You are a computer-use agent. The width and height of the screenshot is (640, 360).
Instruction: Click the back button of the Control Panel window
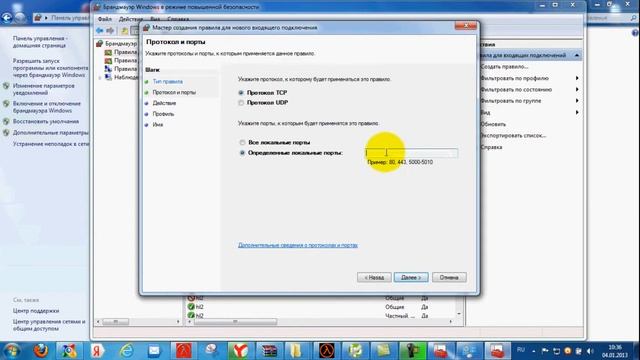(7, 18)
